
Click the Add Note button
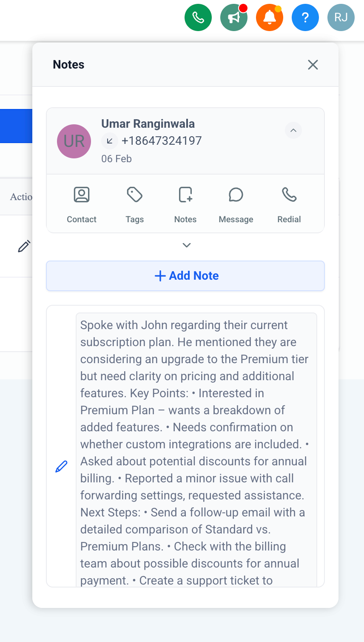(185, 276)
